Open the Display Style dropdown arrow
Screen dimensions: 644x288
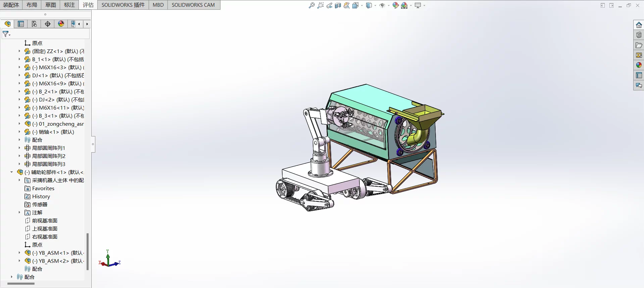pyautogui.click(x=375, y=5)
